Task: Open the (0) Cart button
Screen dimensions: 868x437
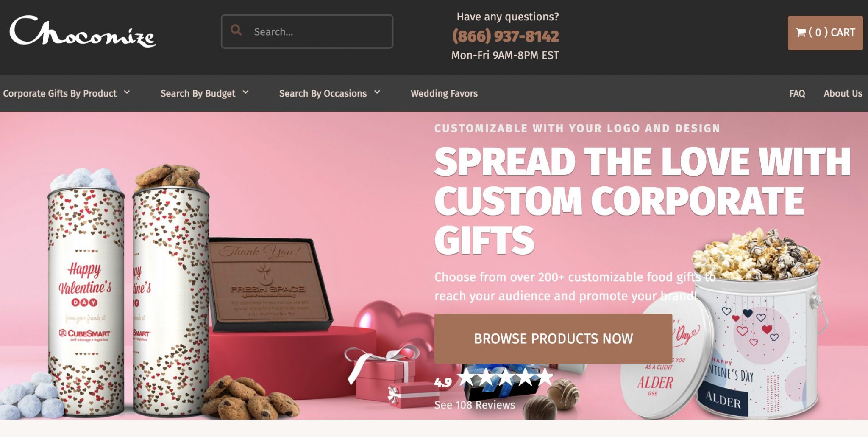Action: (x=825, y=33)
